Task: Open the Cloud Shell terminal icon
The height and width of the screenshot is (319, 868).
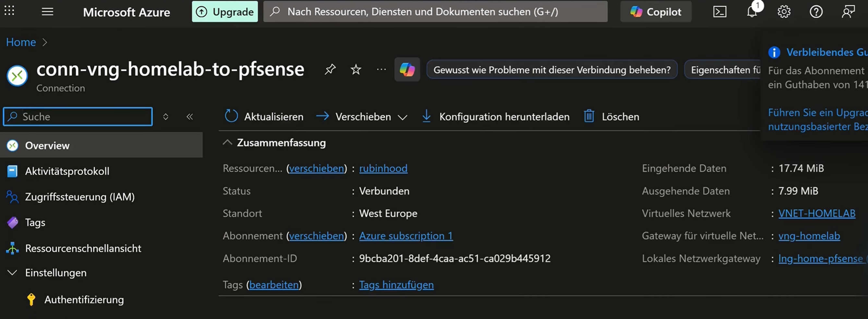Action: (719, 12)
